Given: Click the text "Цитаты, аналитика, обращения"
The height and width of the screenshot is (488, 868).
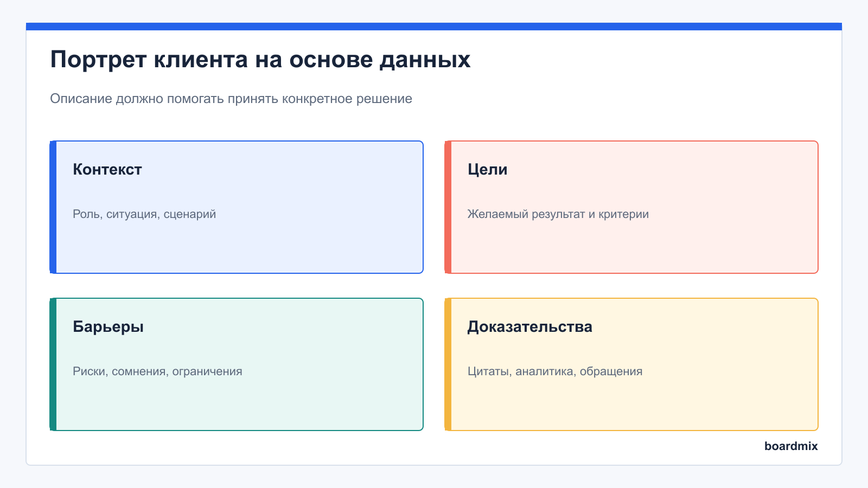Looking at the screenshot, I should (555, 371).
